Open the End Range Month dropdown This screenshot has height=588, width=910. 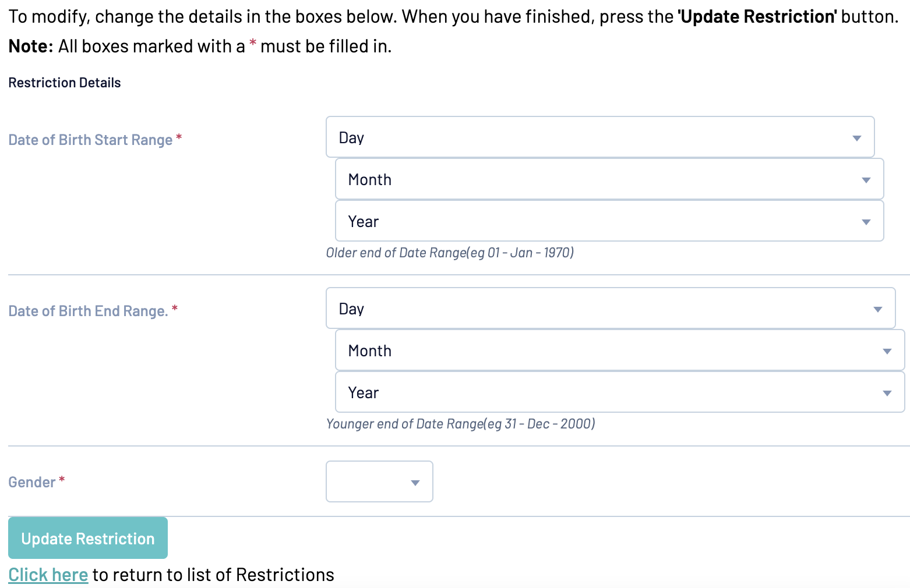click(619, 350)
